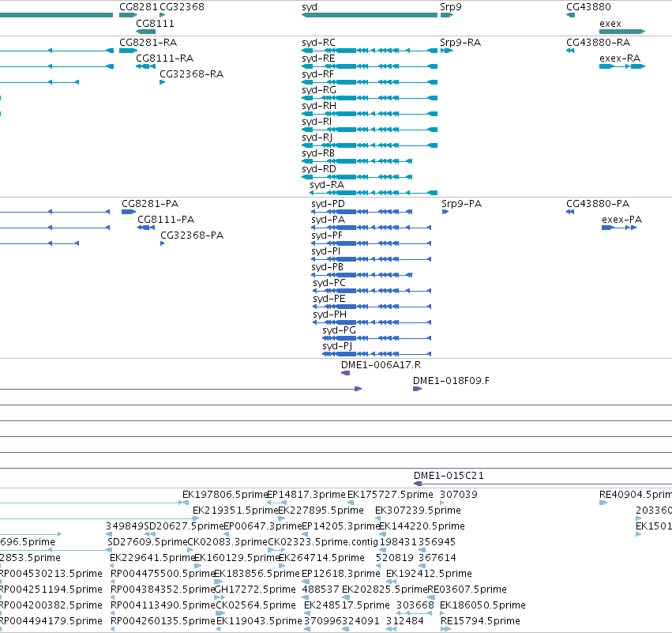
Task: Click EST RE03607.5prime label
Action: click(467, 590)
